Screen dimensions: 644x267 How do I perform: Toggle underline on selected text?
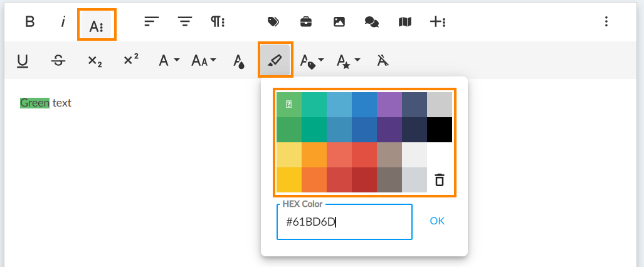[x=23, y=60]
